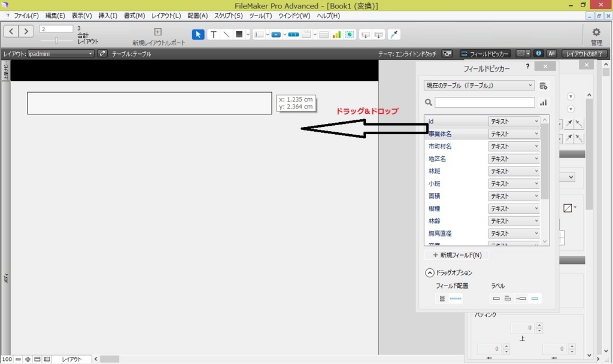Open type dropdown for 面積 field

[x=514, y=196]
